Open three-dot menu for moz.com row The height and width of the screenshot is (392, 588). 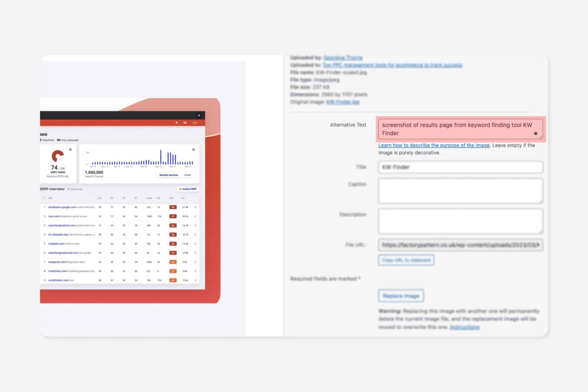click(195, 216)
